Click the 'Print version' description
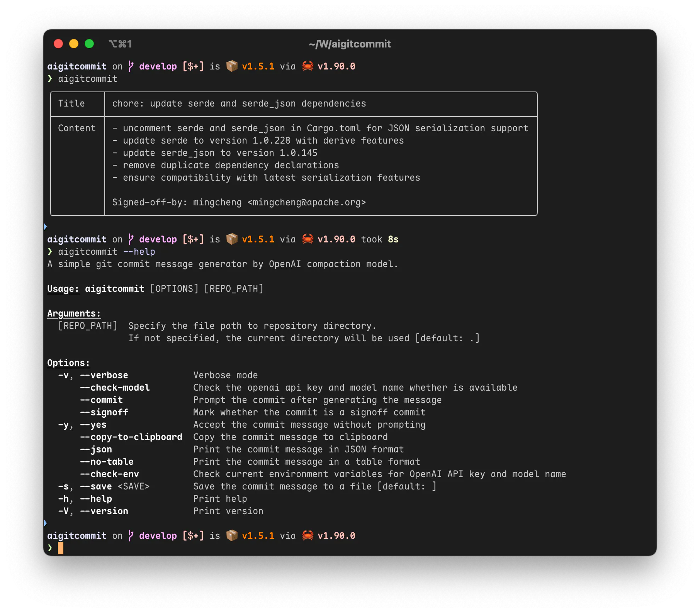Screen dimensions: 700x613 point(228,511)
